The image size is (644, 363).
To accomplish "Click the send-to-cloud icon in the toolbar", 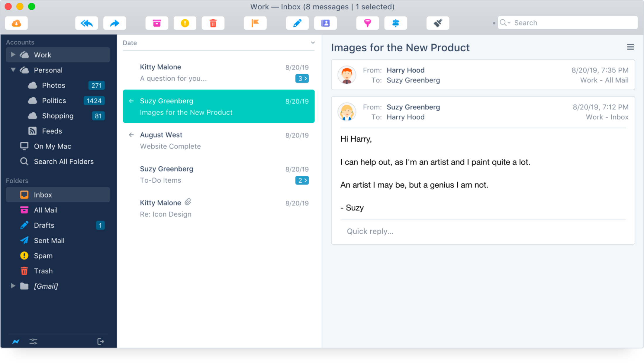I will [x=16, y=23].
